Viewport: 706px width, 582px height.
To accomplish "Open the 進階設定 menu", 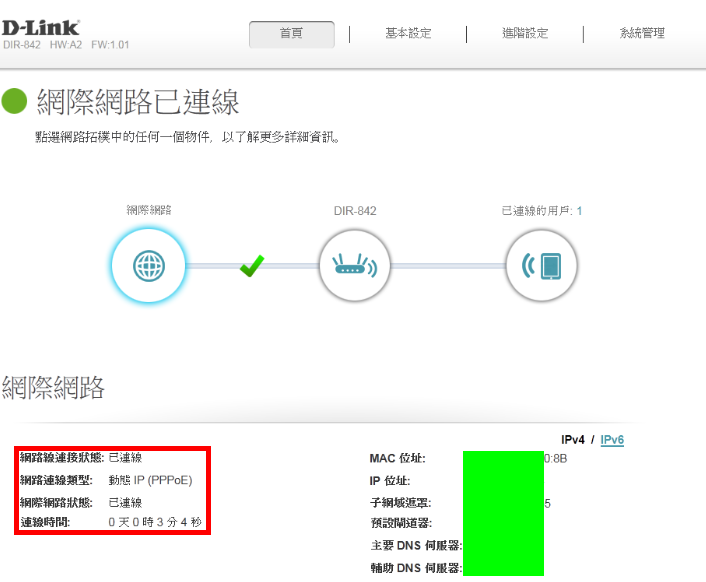I will point(525,33).
